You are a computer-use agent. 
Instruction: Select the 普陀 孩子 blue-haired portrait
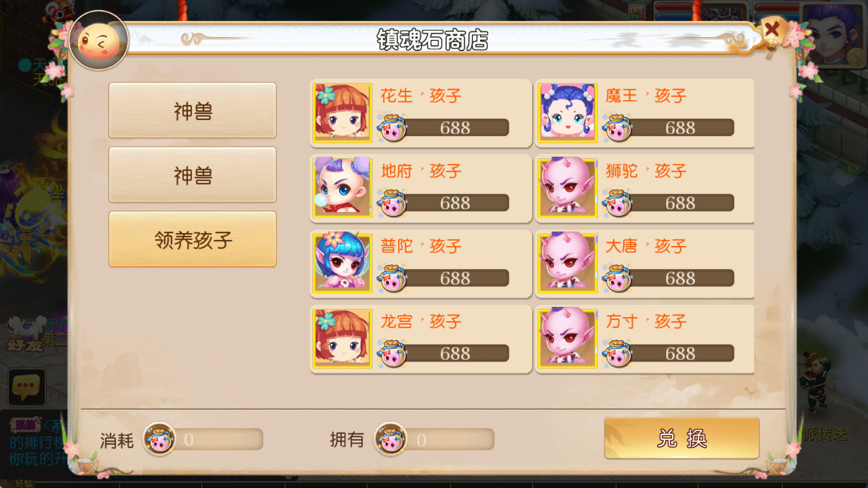pyautogui.click(x=342, y=263)
